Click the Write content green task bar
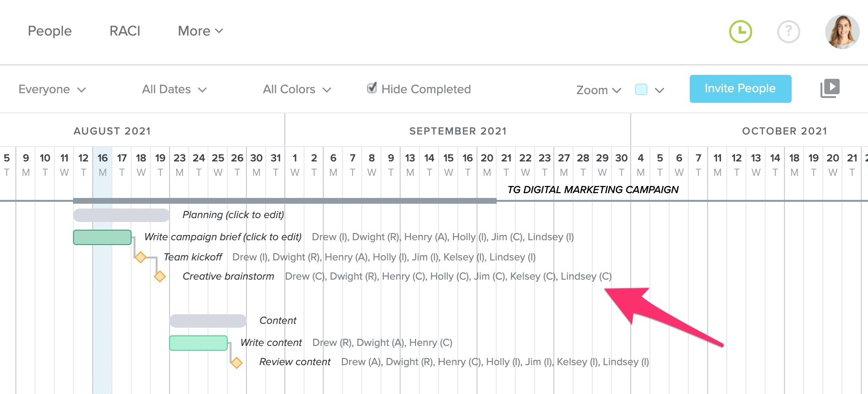Image resolution: width=868 pixels, height=394 pixels. point(198,343)
